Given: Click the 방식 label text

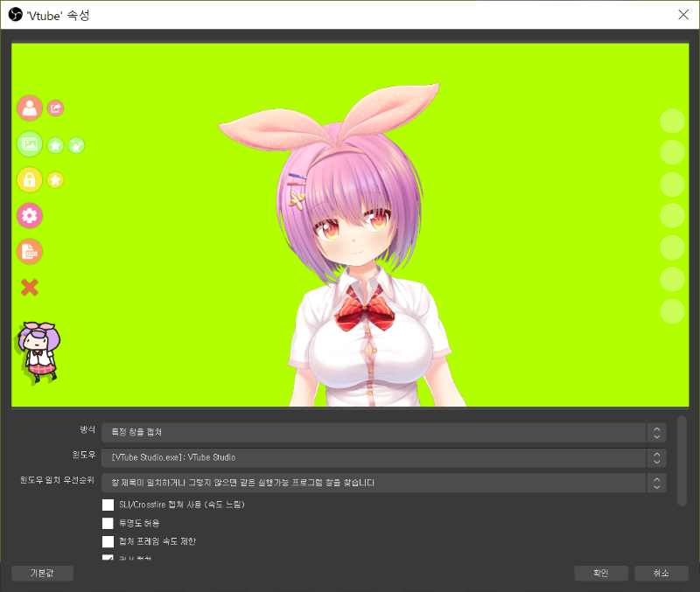Looking at the screenshot, I should click(x=87, y=429).
